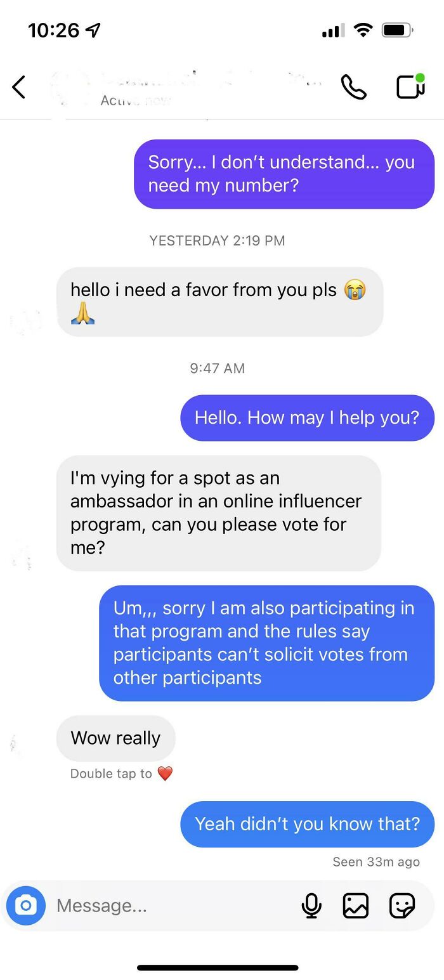Start a video call from the top bar
Screen dimensions: 444x980
[410, 89]
